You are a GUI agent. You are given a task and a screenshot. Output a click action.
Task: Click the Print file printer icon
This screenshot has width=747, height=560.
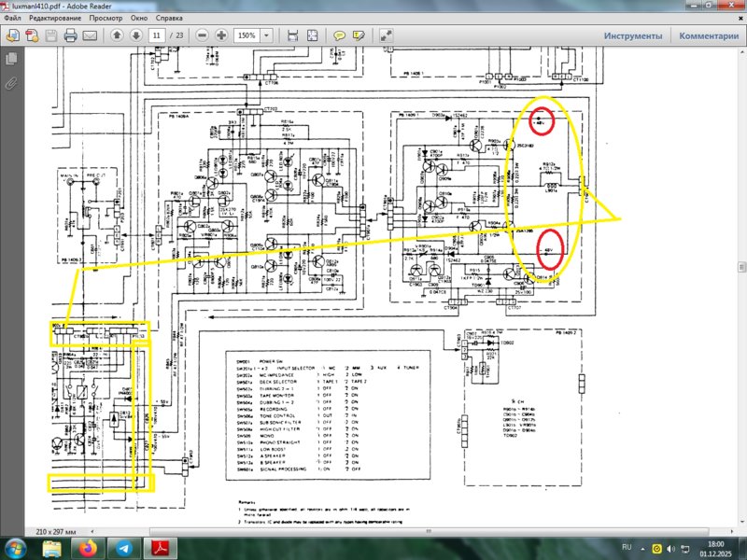coord(71,35)
